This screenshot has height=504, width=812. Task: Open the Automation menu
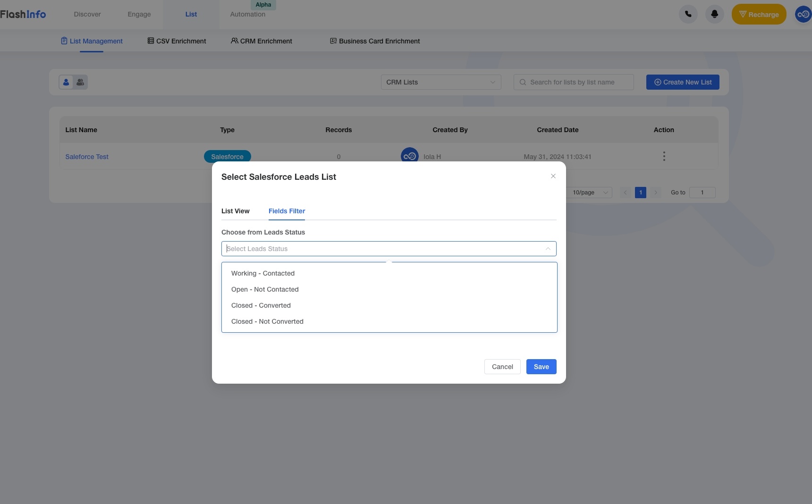click(x=247, y=14)
